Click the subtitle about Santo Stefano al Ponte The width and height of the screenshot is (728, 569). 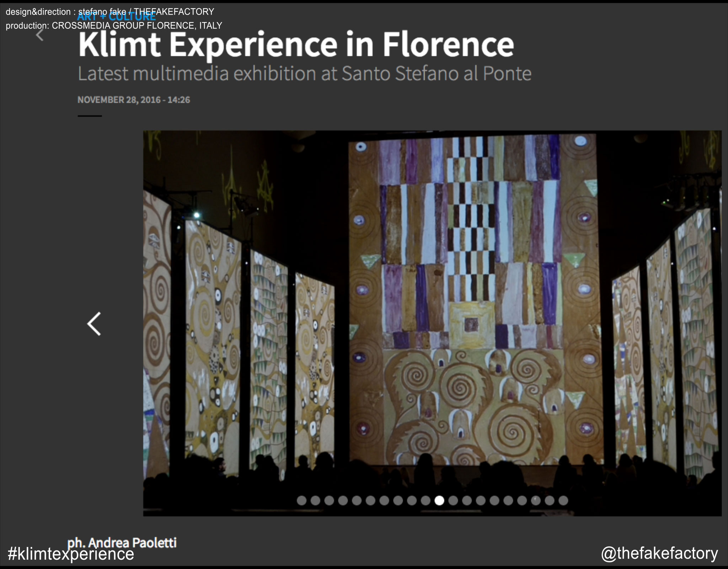click(x=304, y=74)
